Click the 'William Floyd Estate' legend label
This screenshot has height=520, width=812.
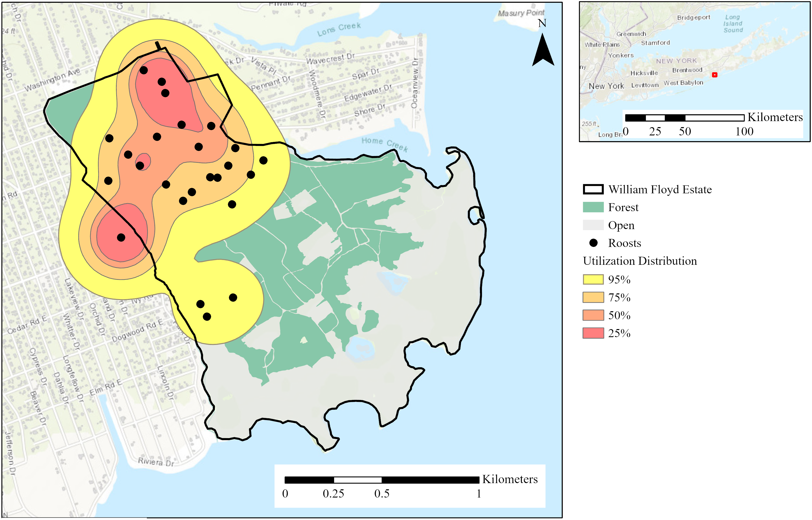click(x=660, y=189)
